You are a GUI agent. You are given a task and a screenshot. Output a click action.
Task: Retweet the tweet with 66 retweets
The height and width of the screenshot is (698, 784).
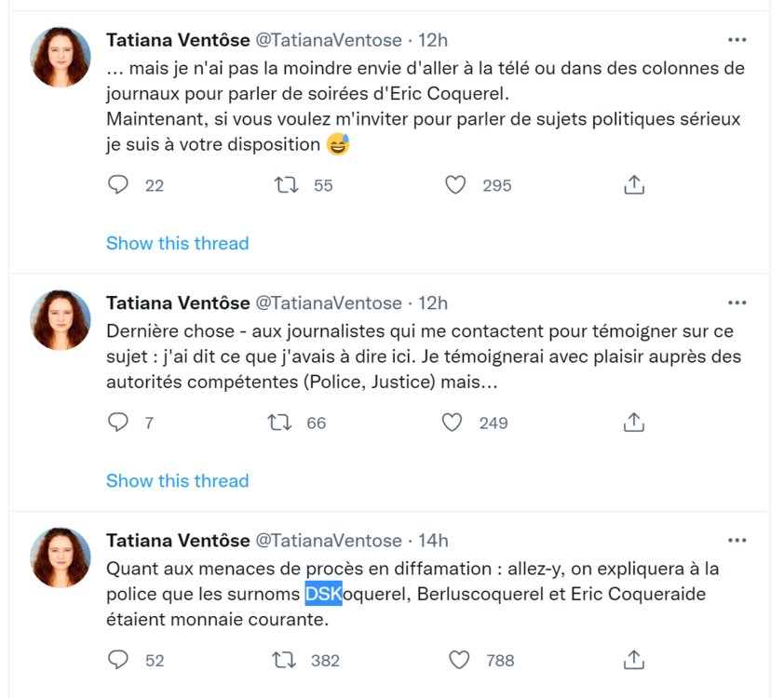pyautogui.click(x=279, y=423)
